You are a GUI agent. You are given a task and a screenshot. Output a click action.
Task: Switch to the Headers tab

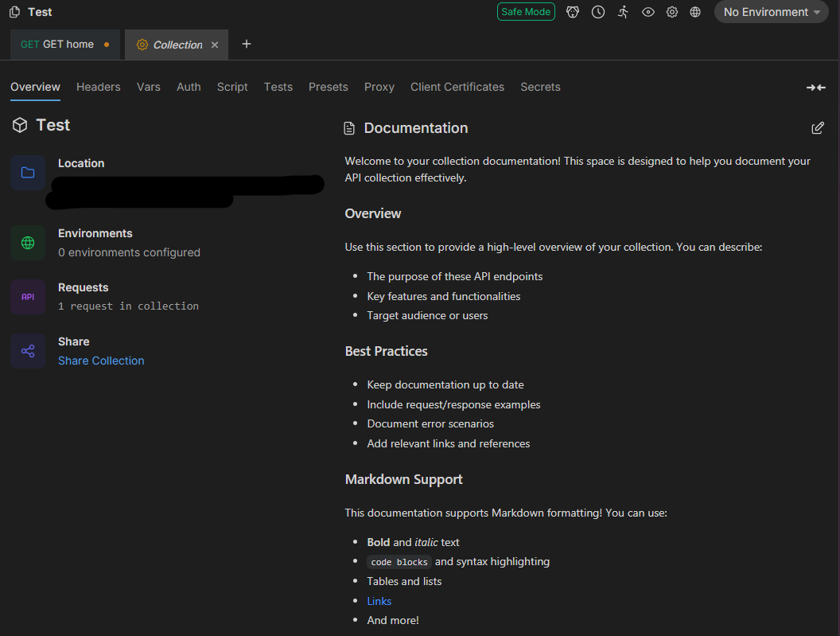click(99, 87)
